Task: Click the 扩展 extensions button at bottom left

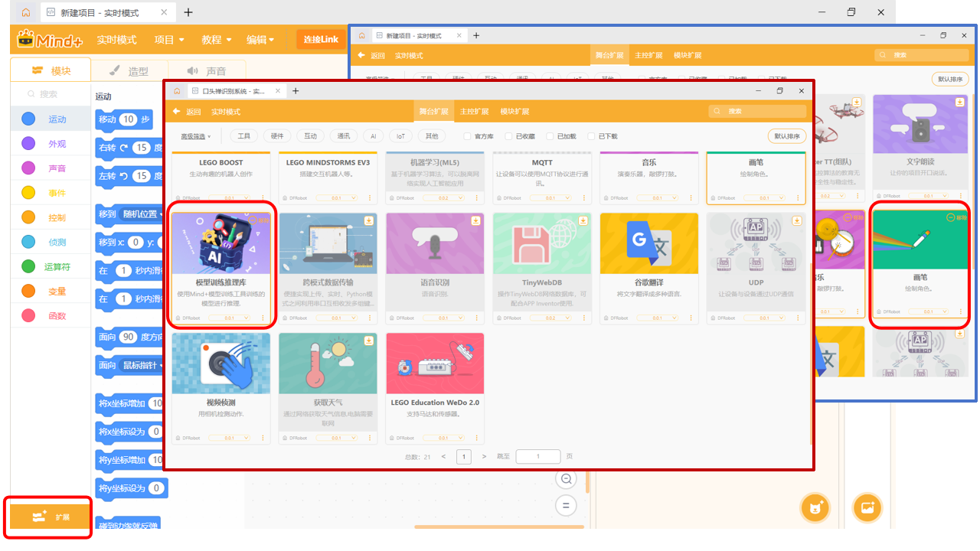Action: point(50,517)
